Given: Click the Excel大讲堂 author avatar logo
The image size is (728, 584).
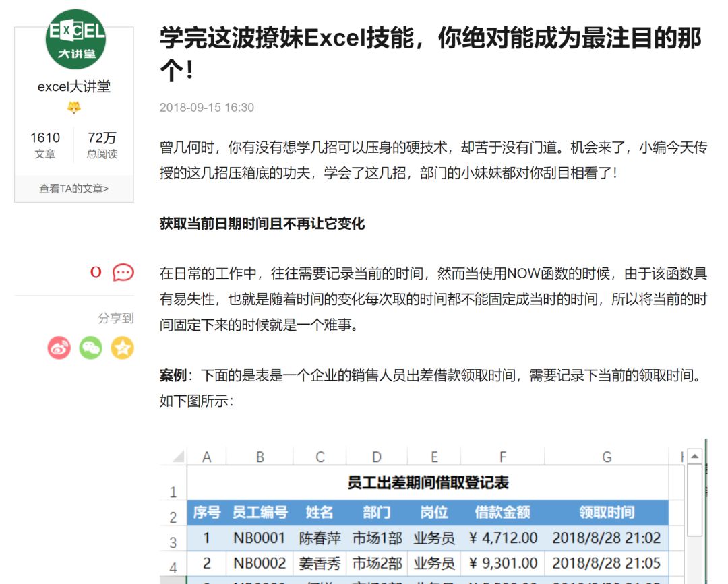Looking at the screenshot, I should (x=75, y=39).
